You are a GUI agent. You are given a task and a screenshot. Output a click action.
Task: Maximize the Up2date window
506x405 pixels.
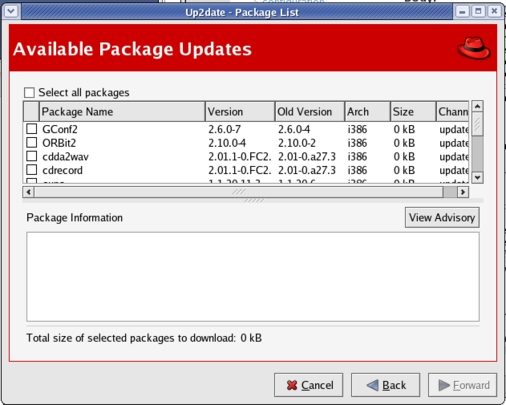[x=478, y=12]
